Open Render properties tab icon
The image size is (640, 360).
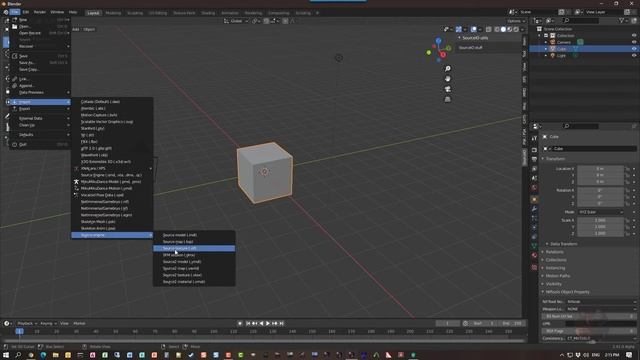pos(534,150)
